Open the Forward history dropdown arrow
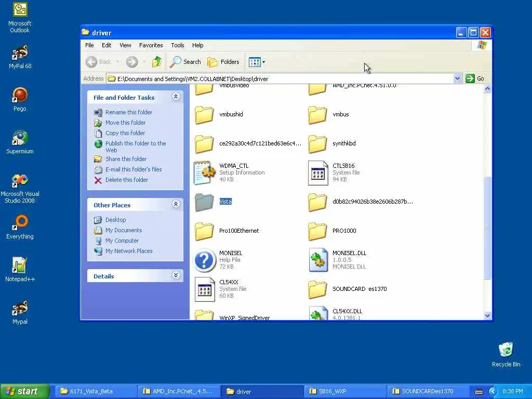Image resolution: width=532 pixels, height=399 pixels. [x=144, y=62]
